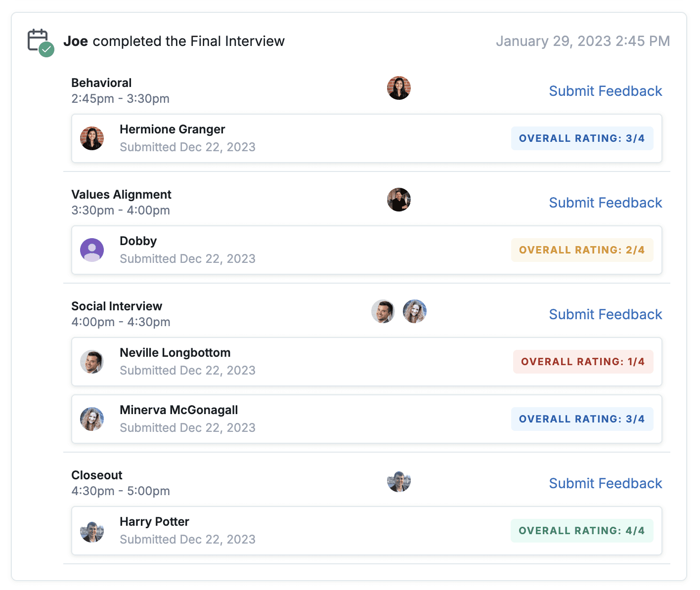Click Neville Longbottom's avatar in feedback card
700x590 pixels.
(x=92, y=362)
